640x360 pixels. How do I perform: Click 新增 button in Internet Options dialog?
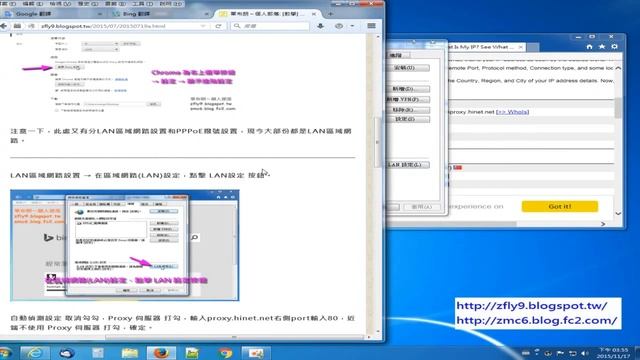pos(408,89)
